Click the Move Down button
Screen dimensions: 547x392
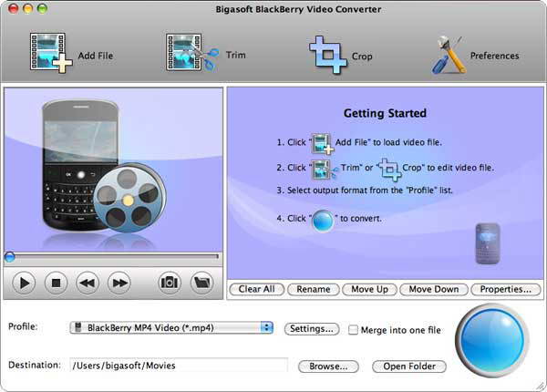tap(434, 289)
